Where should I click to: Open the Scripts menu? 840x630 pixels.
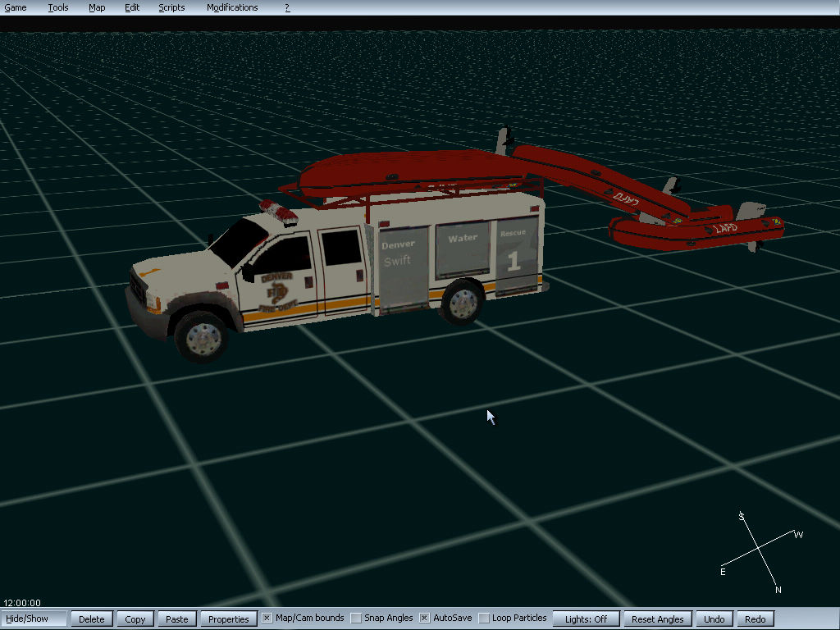click(171, 7)
